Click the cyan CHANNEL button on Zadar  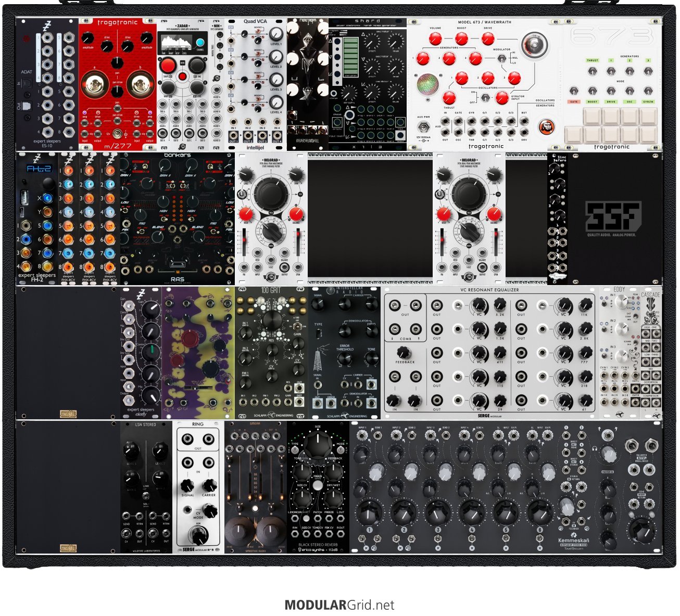tap(199, 43)
